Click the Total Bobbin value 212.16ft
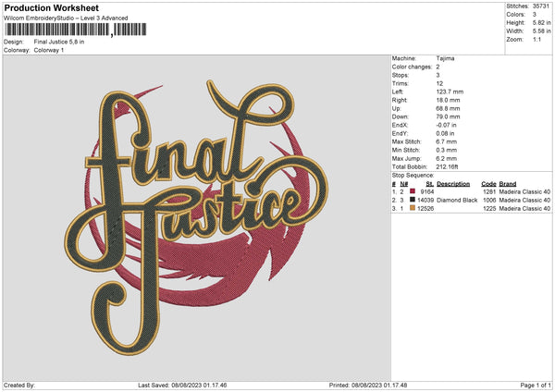 click(x=448, y=166)
